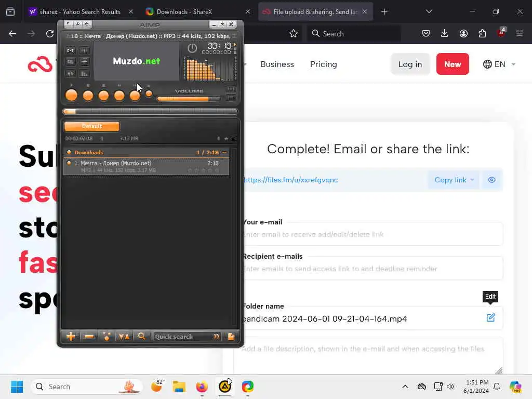Click the Quick search go arrows
Screen dimensions: 532x399
216,337
